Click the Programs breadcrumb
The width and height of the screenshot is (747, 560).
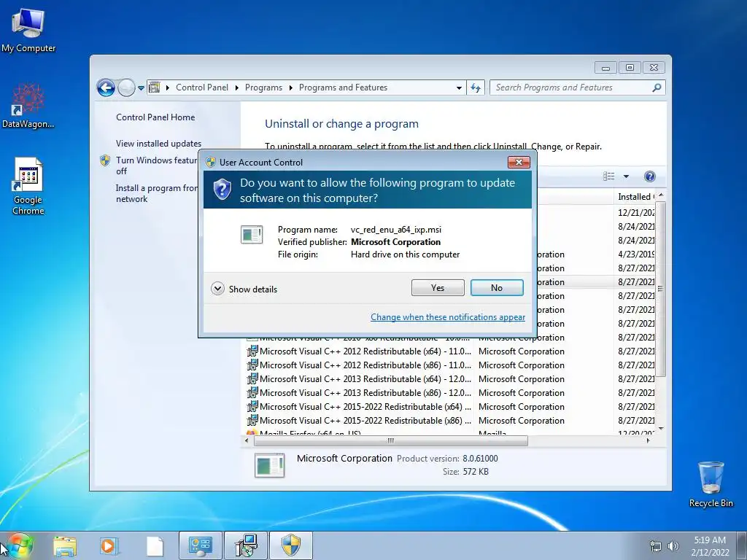(x=263, y=87)
